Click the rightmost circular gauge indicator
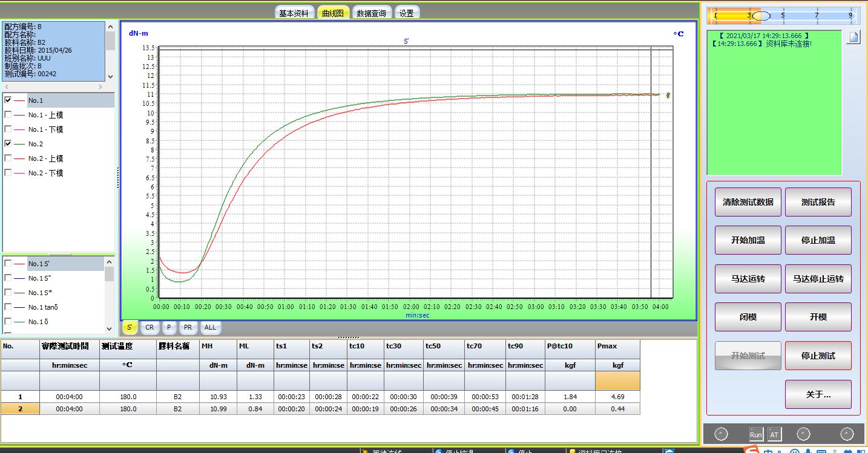Screen dimensions: 868x453 (x=847, y=434)
